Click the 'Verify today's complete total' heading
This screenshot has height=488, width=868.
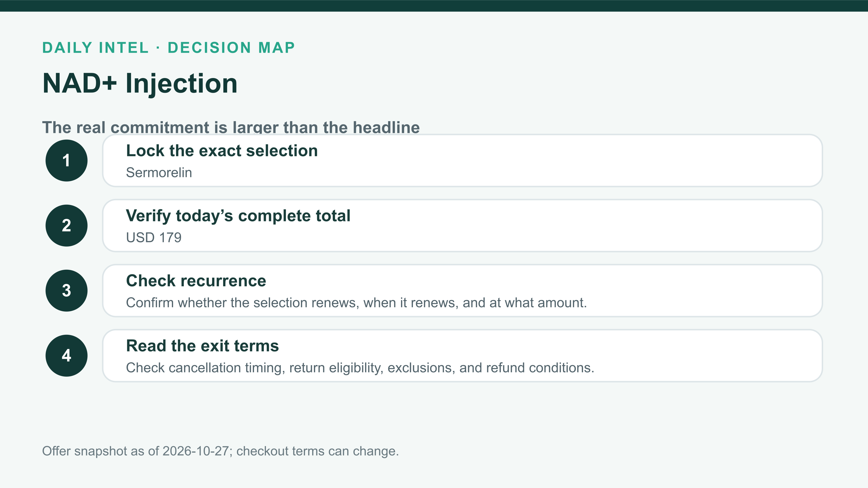pyautogui.click(x=238, y=216)
